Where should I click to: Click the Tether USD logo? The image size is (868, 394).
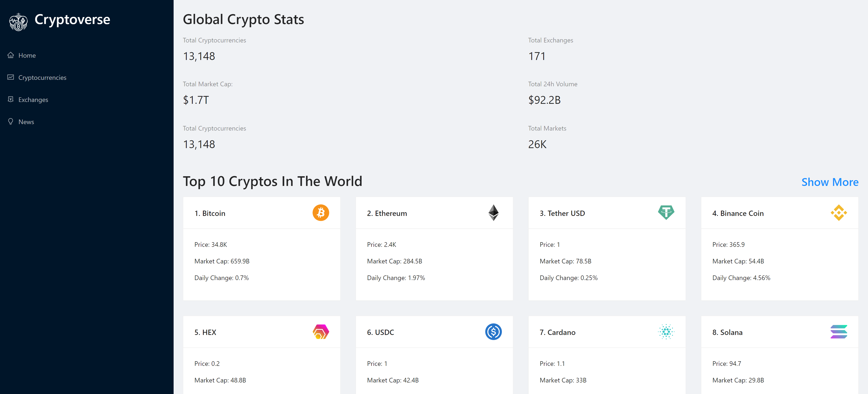(666, 213)
